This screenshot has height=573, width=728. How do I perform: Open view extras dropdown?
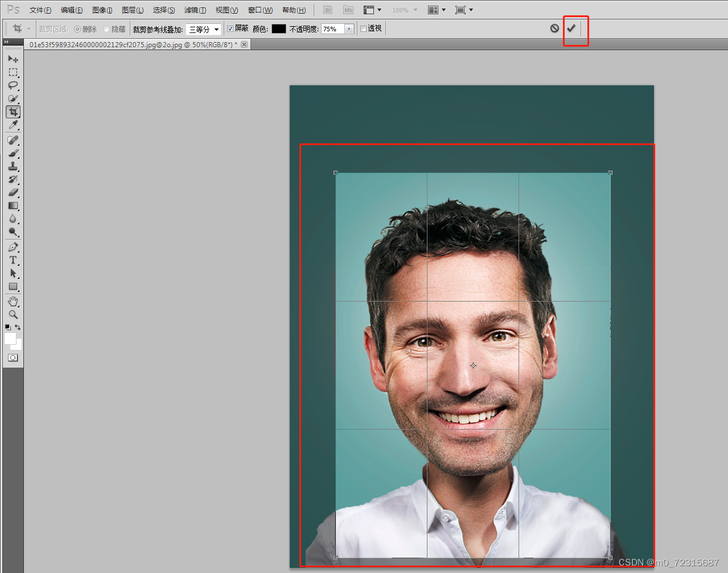coord(373,10)
